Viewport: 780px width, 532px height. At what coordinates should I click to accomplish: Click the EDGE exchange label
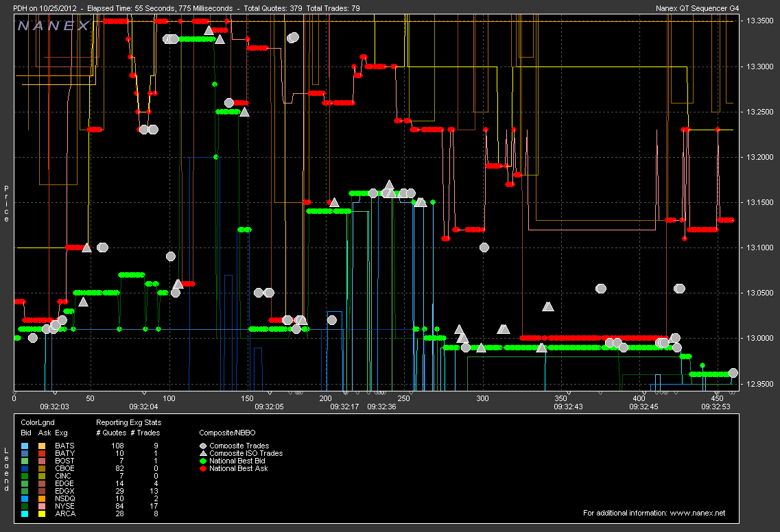tap(64, 483)
